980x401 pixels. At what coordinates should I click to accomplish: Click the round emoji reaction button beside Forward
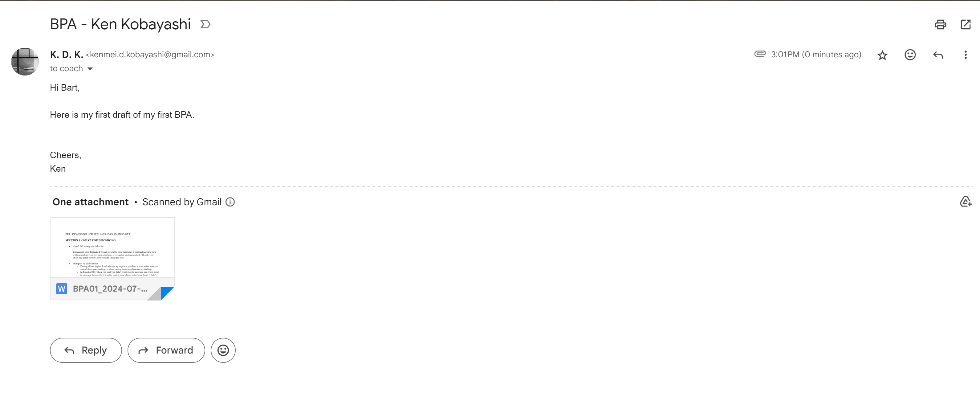click(x=223, y=350)
